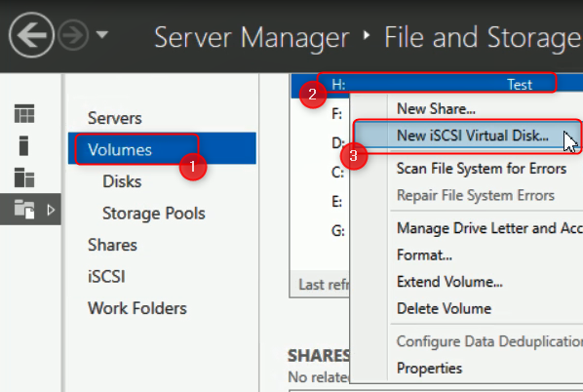Choose New Share... in context menu

[x=436, y=109]
